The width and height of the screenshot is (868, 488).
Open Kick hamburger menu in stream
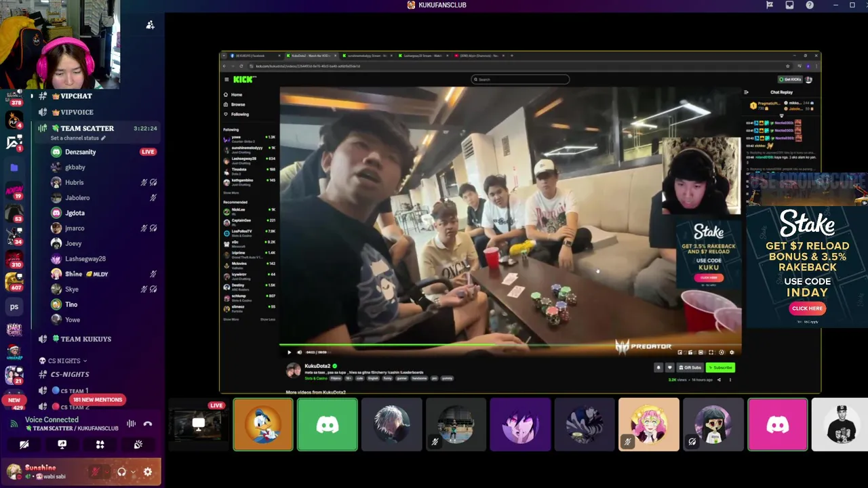tap(226, 79)
